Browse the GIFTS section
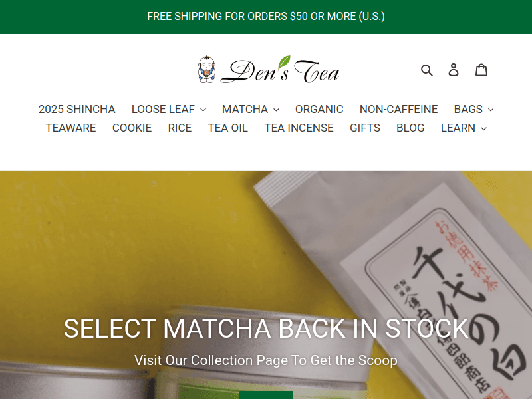Image resolution: width=532 pixels, height=399 pixels. pyautogui.click(x=365, y=128)
